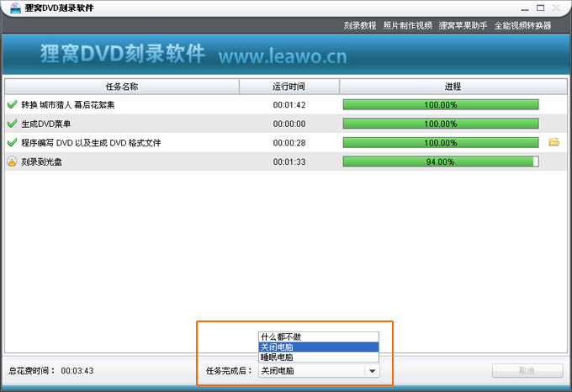Click the burning disc icon next to 刻录到光盘
This screenshot has width=572, height=392.
coord(12,162)
